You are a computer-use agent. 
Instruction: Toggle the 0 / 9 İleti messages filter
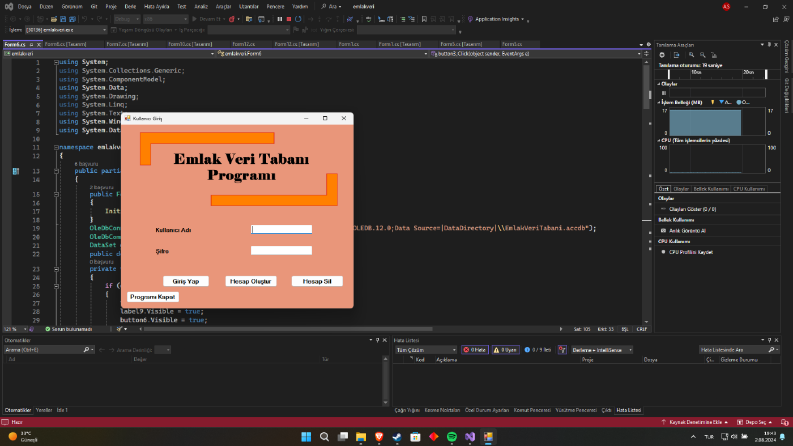[x=538, y=350]
